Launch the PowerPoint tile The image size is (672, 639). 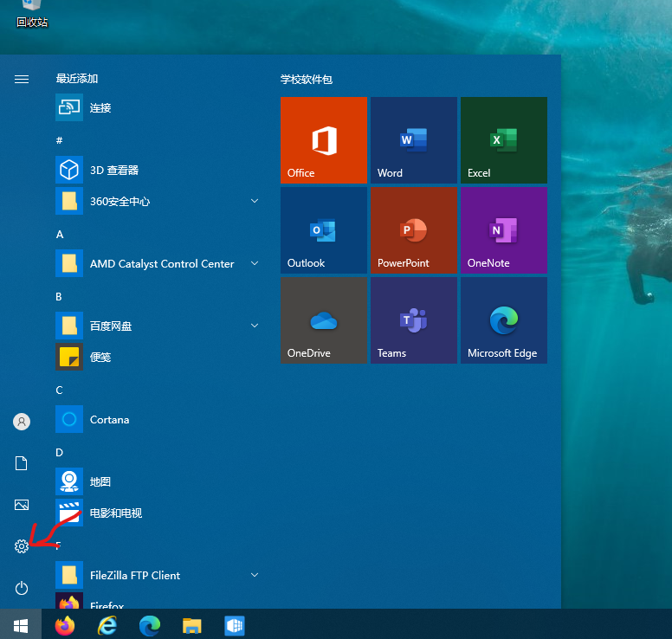click(414, 230)
